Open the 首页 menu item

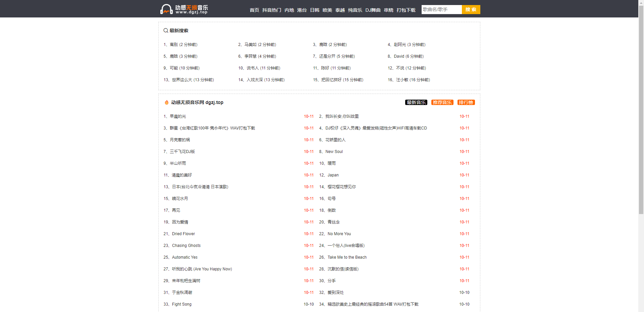(x=254, y=10)
